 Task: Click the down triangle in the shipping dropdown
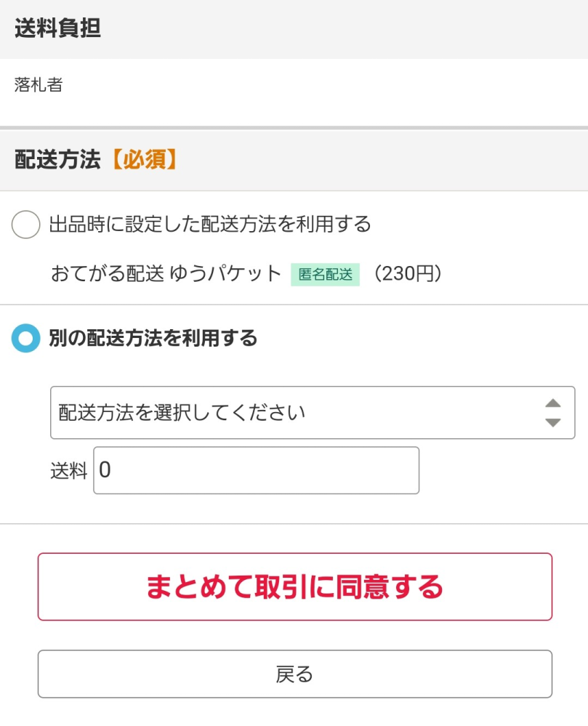(553, 422)
